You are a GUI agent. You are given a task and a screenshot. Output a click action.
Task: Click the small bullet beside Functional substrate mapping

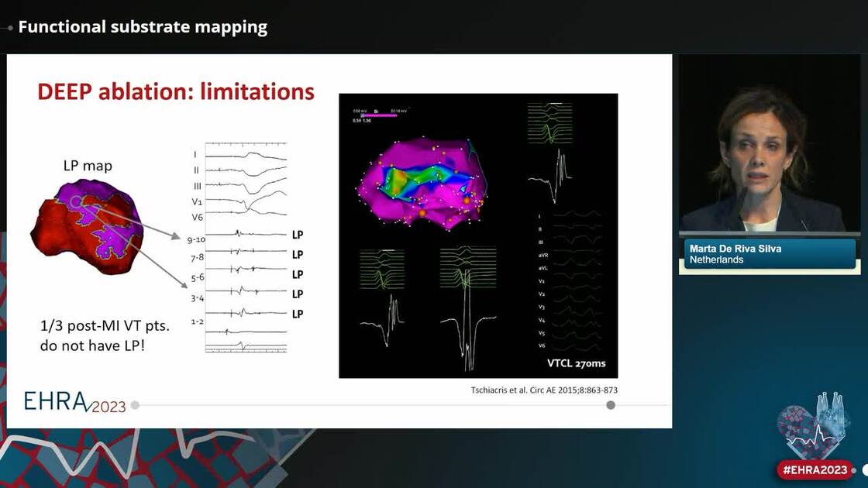(11, 26)
